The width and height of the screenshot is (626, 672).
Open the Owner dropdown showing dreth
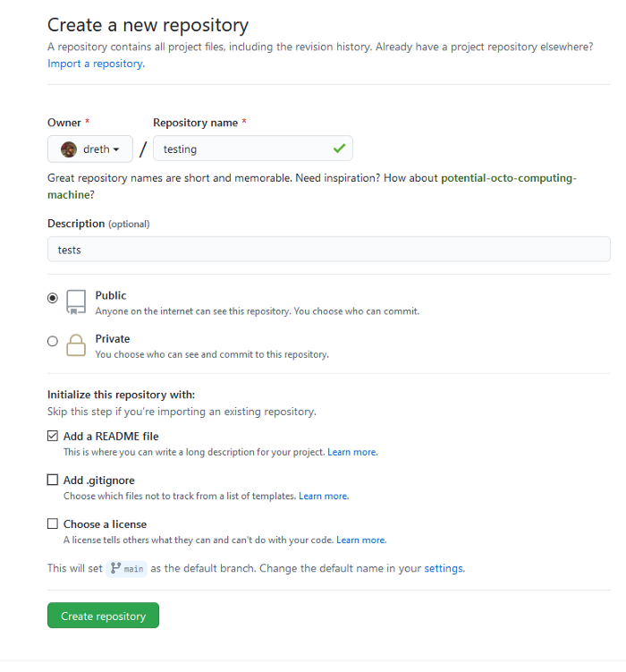[x=90, y=149]
